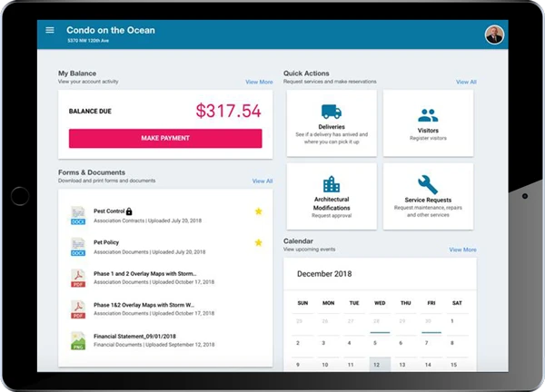
Task: Select December 1 on the calendar
Action: 451,321
